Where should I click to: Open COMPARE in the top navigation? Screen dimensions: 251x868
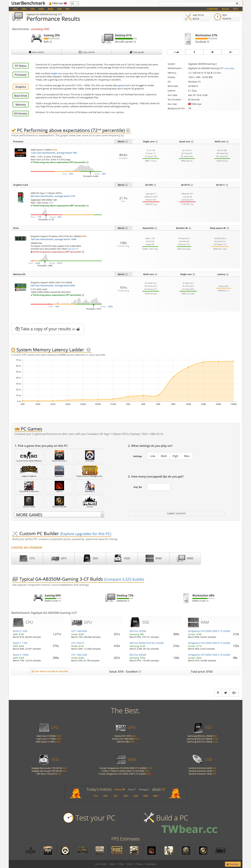pos(212,9)
